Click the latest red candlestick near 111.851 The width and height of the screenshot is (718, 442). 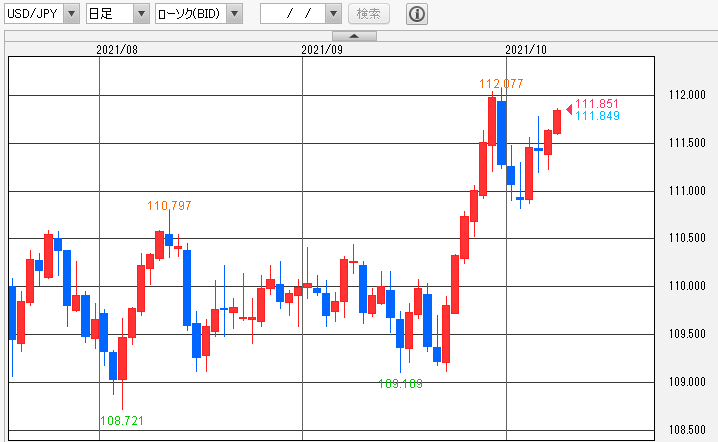[x=557, y=122]
